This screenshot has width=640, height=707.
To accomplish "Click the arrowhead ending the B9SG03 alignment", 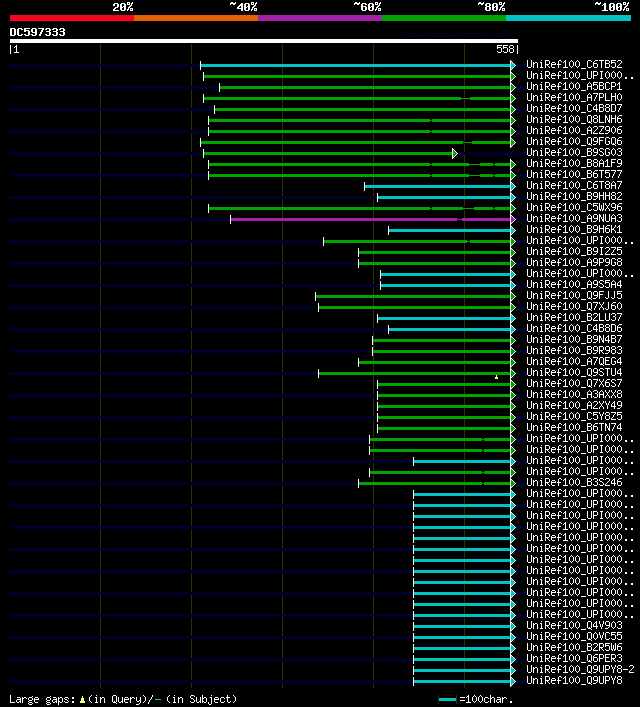I will [x=455, y=154].
